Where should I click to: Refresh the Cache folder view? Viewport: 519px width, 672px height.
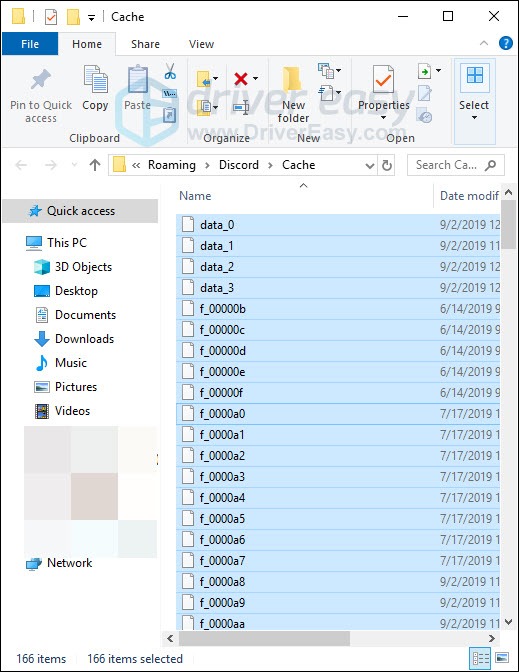(x=387, y=165)
